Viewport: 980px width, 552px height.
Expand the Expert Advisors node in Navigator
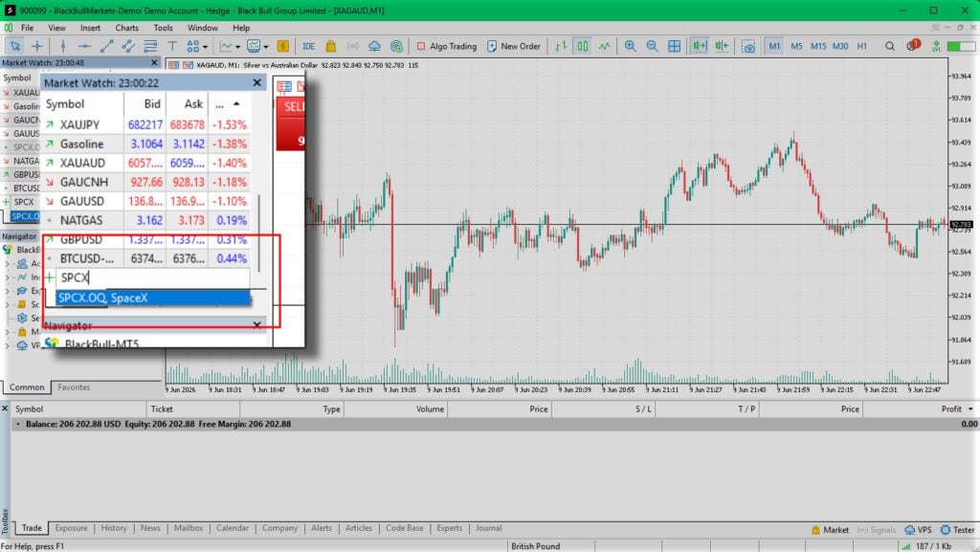click(x=7, y=291)
